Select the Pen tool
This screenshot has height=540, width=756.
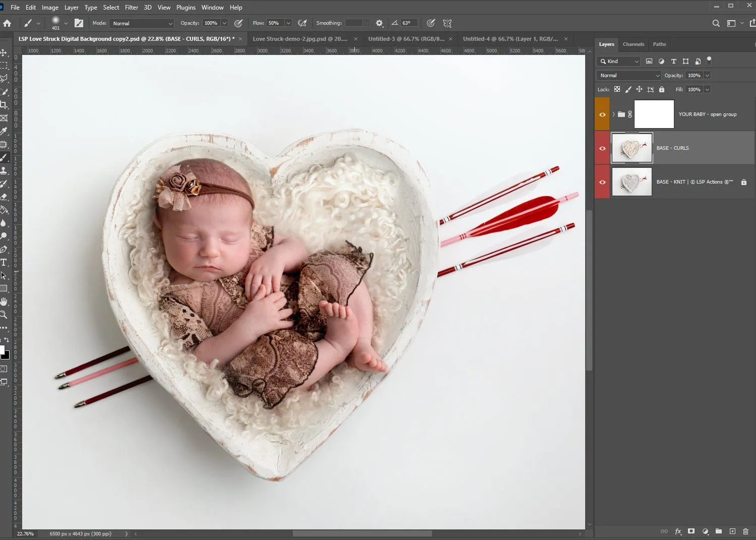(x=4, y=249)
